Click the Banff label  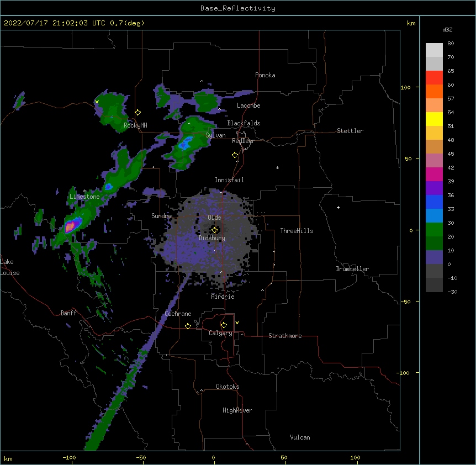(68, 313)
